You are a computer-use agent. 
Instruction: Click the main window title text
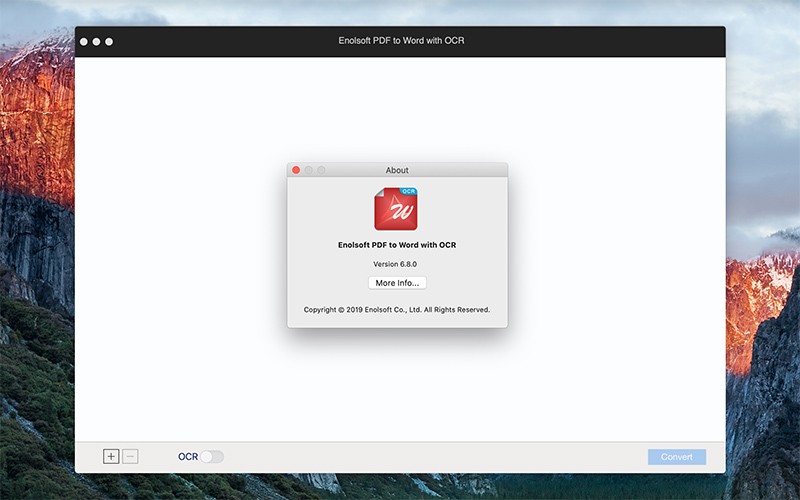point(402,40)
